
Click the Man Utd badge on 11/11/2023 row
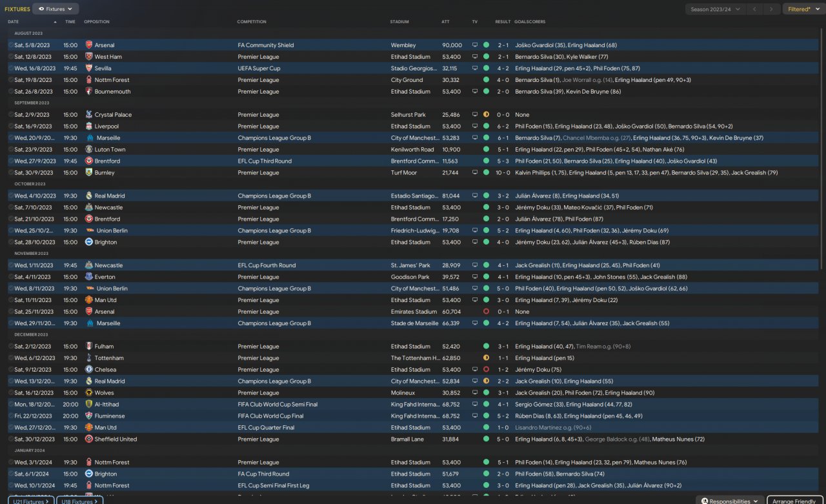(89, 300)
